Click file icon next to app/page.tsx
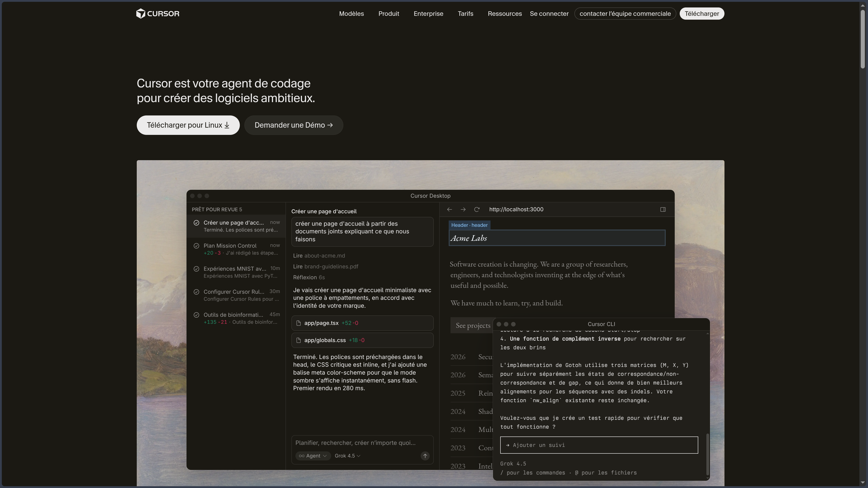The width and height of the screenshot is (868, 488). click(x=298, y=323)
